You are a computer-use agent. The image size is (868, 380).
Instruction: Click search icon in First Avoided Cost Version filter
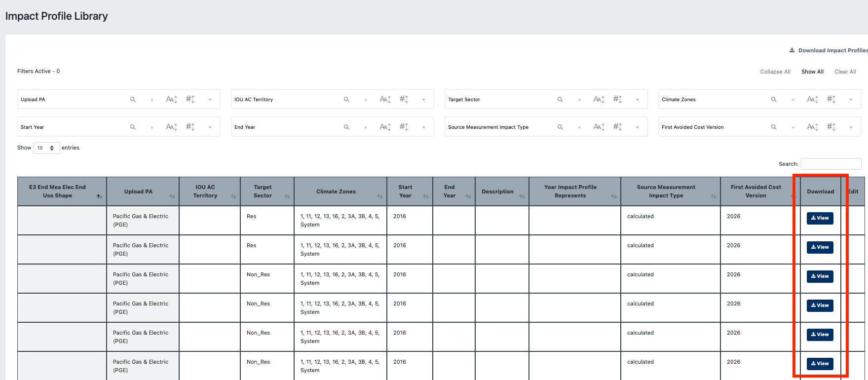click(x=774, y=127)
